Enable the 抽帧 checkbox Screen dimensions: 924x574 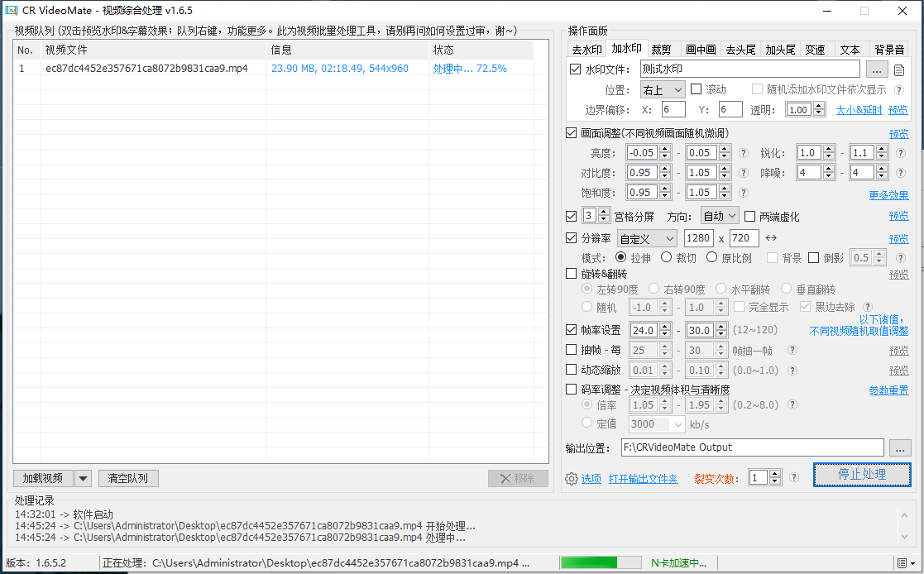point(571,350)
